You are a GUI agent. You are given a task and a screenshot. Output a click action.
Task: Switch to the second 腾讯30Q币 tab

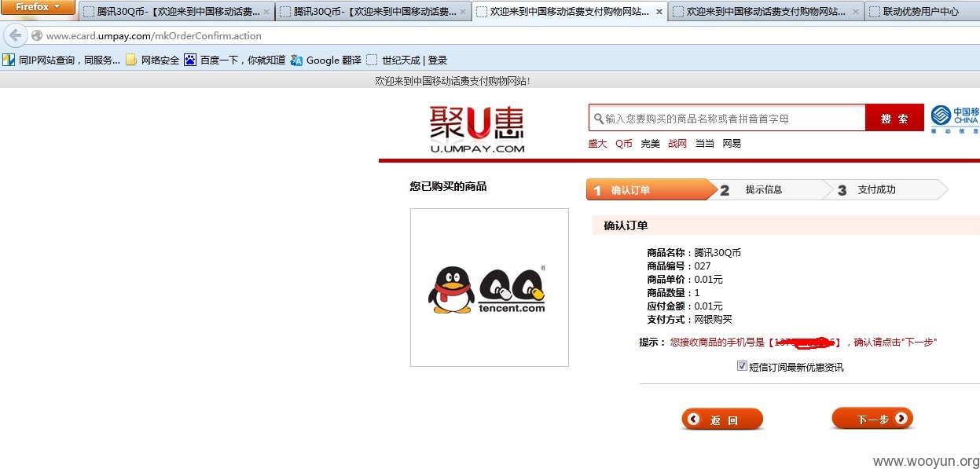[373, 12]
